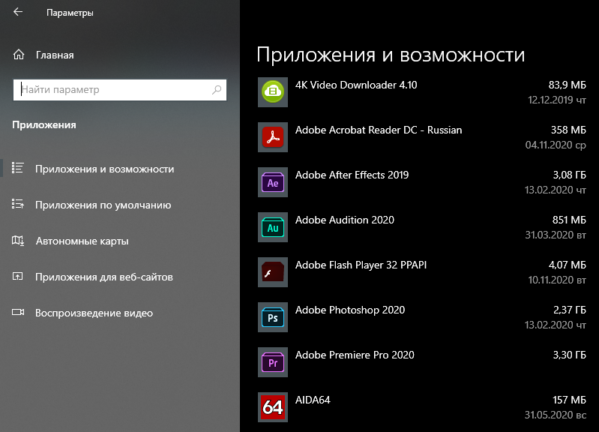Click the Приложения и возможности page heading
The image size is (599, 432).
(x=391, y=55)
